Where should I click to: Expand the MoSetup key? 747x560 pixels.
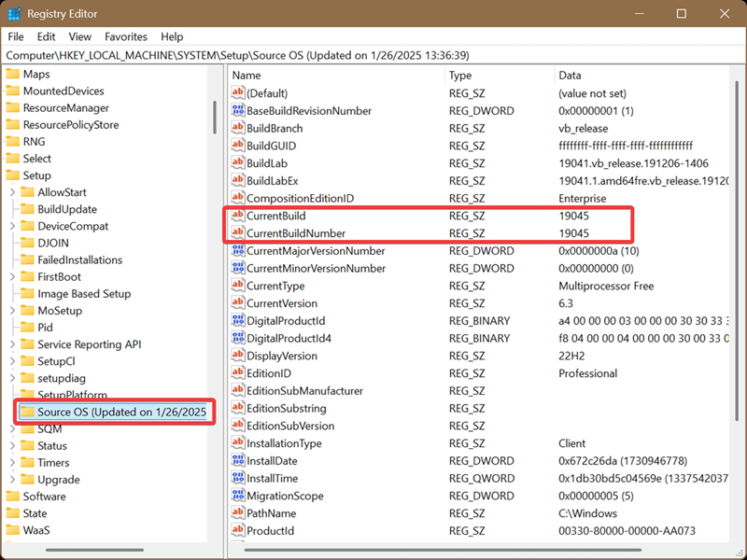(x=13, y=311)
